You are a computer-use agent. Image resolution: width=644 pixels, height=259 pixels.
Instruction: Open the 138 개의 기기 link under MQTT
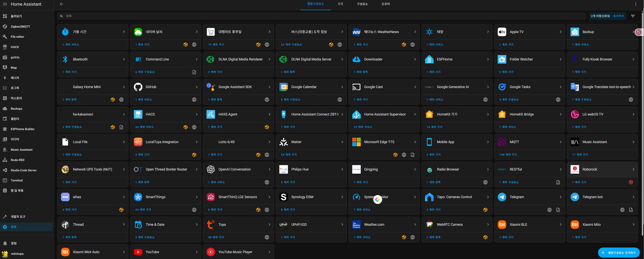click(508, 155)
